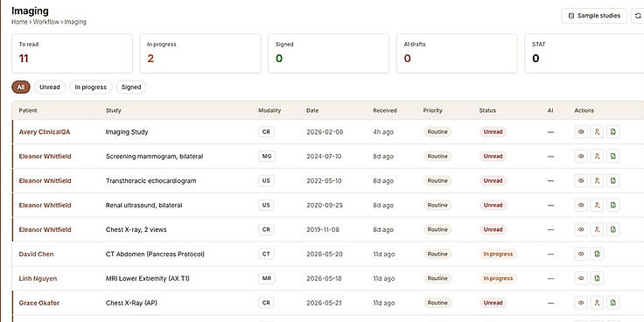Sort by the Study column header

114,110
